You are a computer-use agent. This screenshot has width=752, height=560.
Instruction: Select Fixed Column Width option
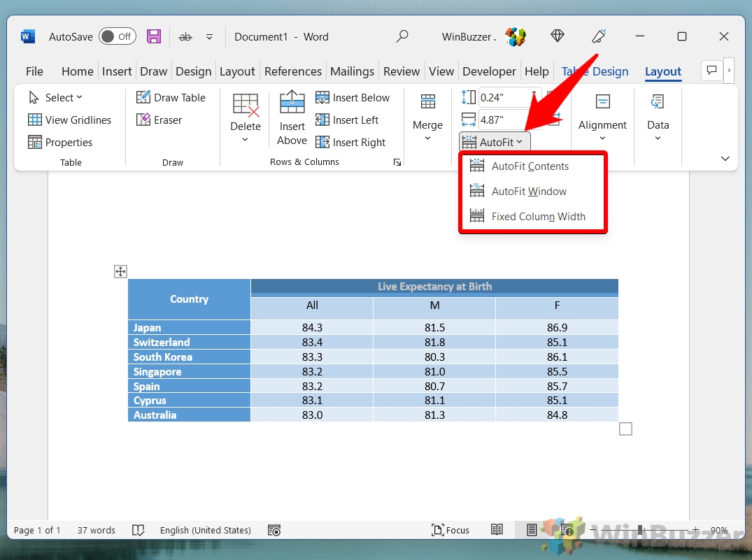point(538,217)
